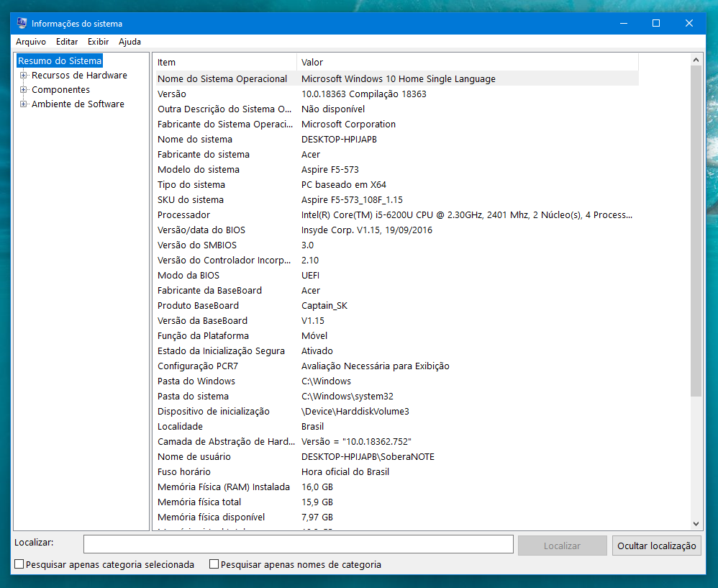Select the Fabricante da BaseBoard row
The image size is (718, 588).
pos(397,290)
